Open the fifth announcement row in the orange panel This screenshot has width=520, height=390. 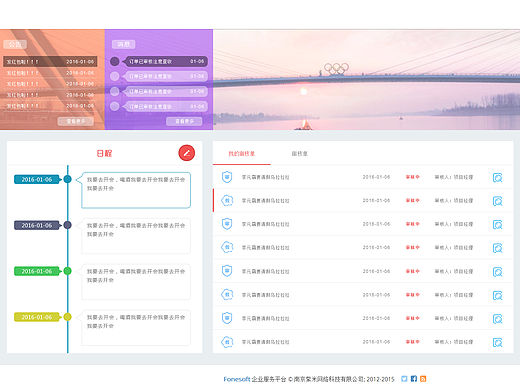pyautogui.click(x=50, y=106)
